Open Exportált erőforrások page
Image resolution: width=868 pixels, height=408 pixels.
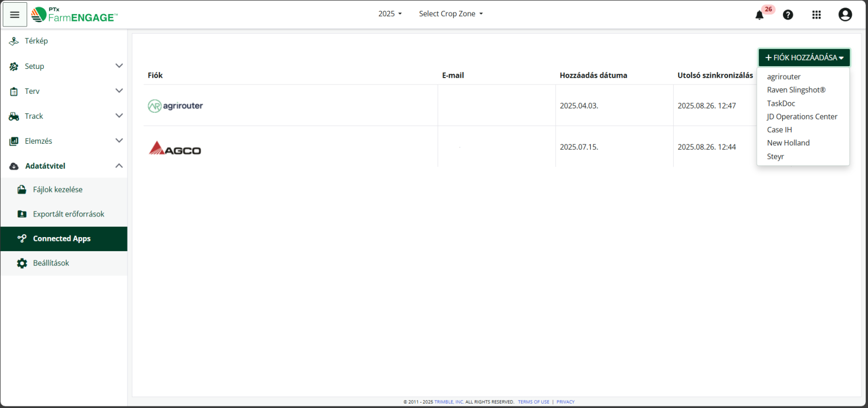tap(64, 214)
